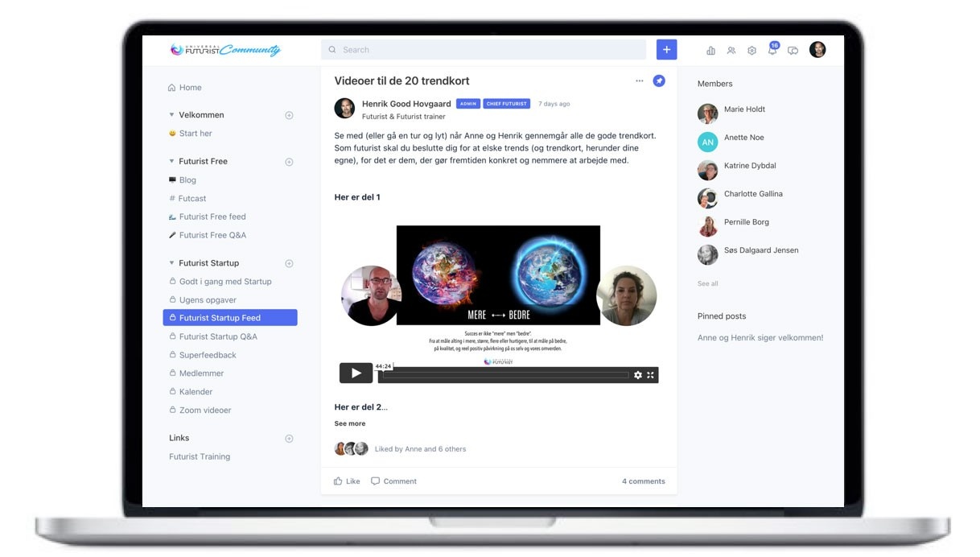Click See all members

click(x=708, y=283)
